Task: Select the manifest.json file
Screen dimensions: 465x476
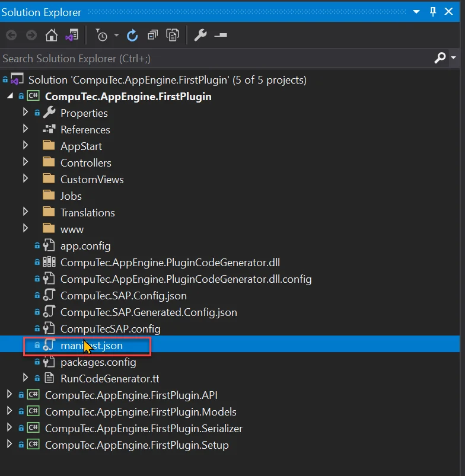Action: (x=91, y=346)
